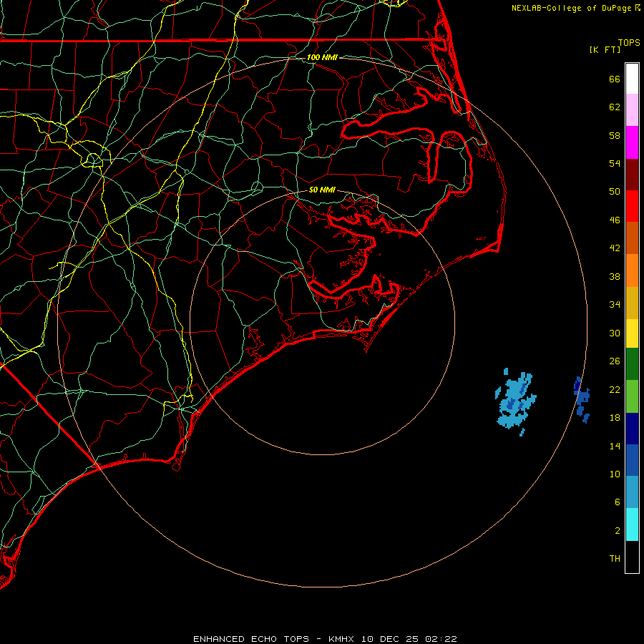Click the legend value 54

[615, 163]
